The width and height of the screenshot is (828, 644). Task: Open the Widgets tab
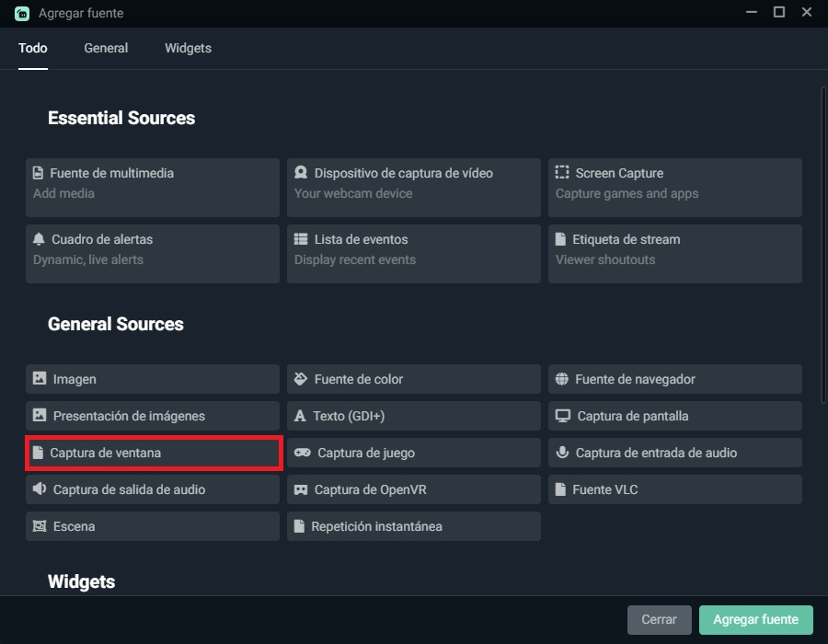coord(188,48)
